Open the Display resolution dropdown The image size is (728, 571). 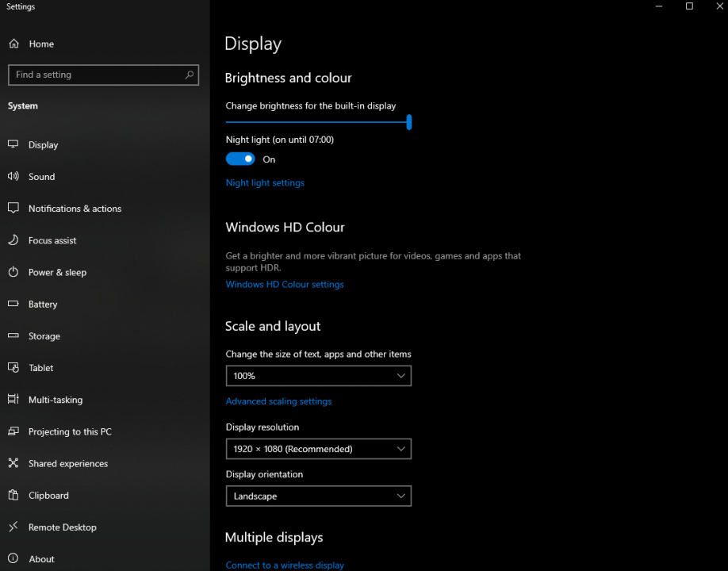(318, 449)
